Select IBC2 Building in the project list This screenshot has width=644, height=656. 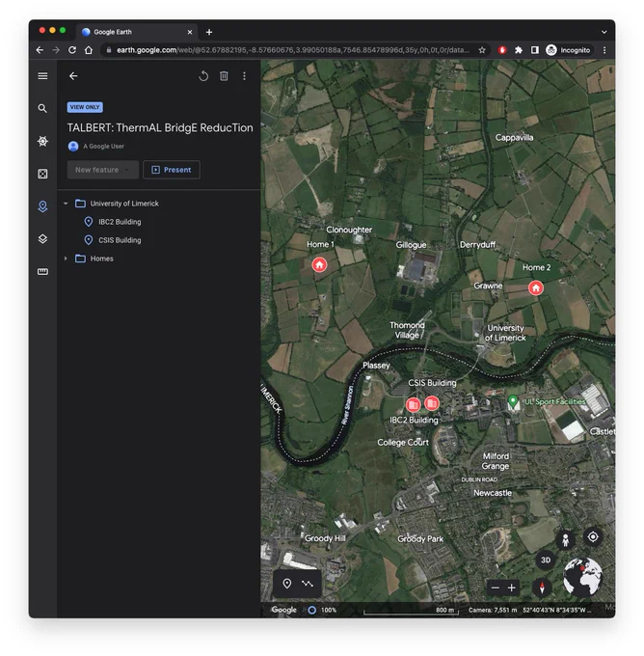tap(120, 222)
